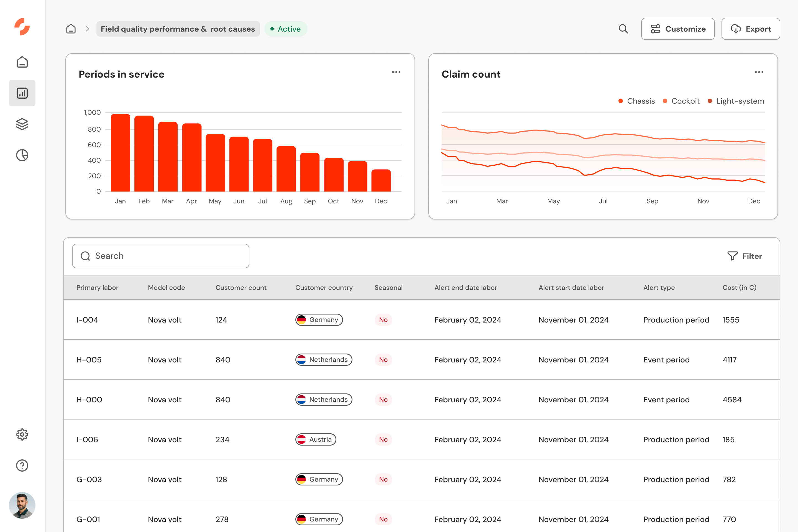Open settings gear in the sidebar
This screenshot has width=798, height=532.
22,434
